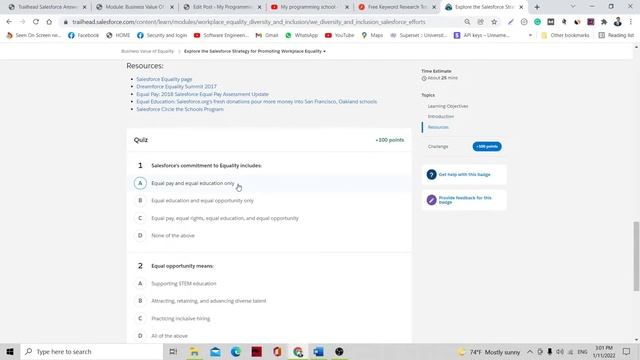
Task: Show hidden system tray icons
Action: [529, 351]
